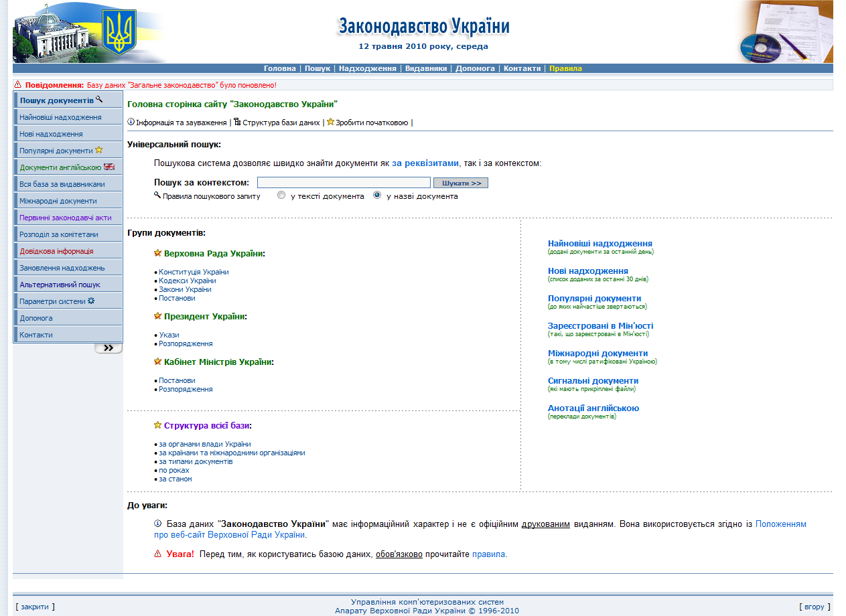The width and height of the screenshot is (846, 616).
Task: Open the 'правила' link in the warning note
Action: 489,554
